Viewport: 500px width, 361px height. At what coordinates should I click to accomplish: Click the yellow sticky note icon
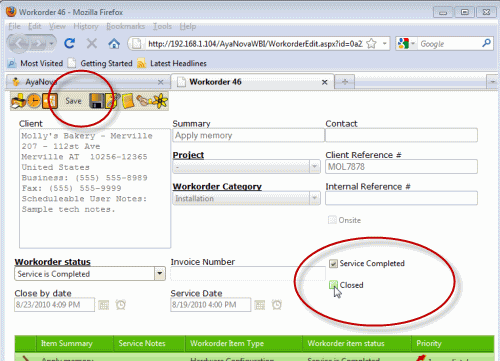[x=128, y=101]
